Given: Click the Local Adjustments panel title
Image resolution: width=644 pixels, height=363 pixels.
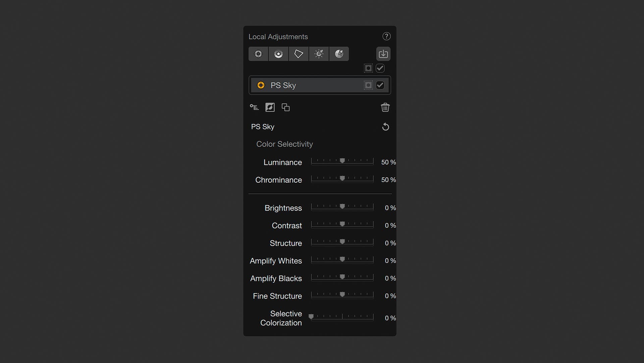Looking at the screenshot, I should 278,37.
